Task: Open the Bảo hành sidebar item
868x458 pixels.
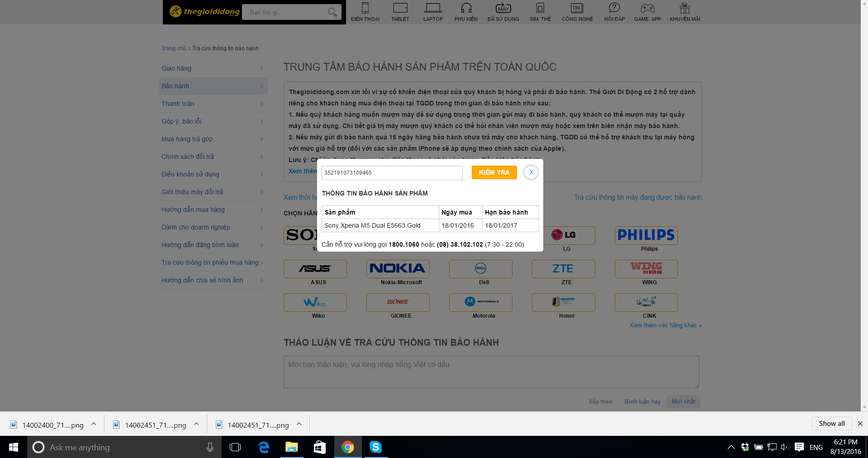Action: coord(213,86)
